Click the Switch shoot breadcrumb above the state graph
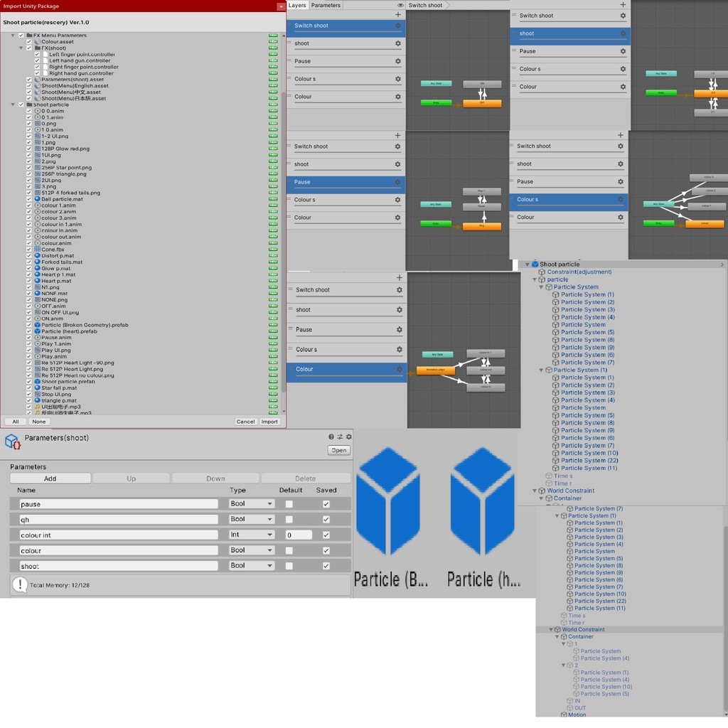The height and width of the screenshot is (728, 728). point(425,5)
